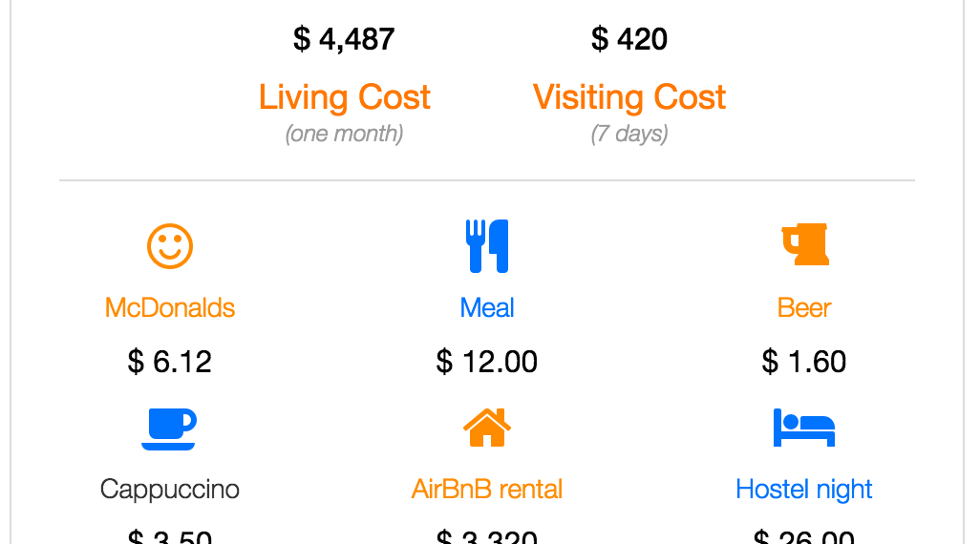Select the AirBnB rental label
Viewport: 980px width, 544px height.
point(487,490)
